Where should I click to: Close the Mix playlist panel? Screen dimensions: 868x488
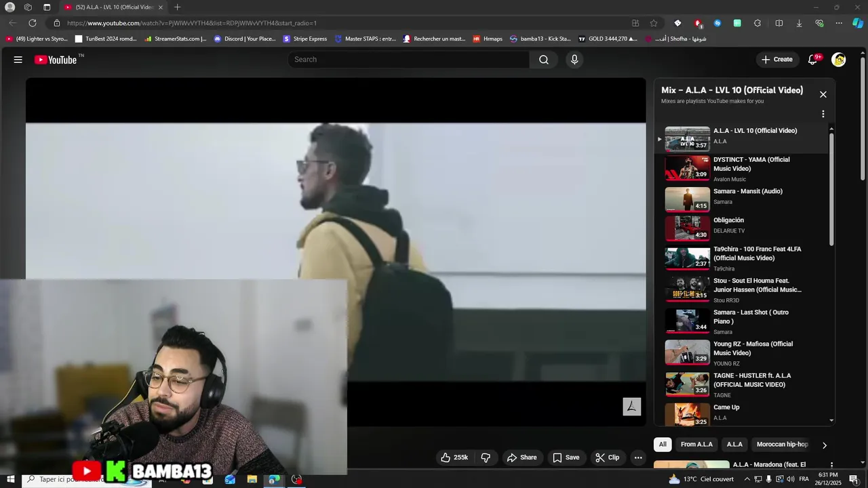[x=823, y=95]
